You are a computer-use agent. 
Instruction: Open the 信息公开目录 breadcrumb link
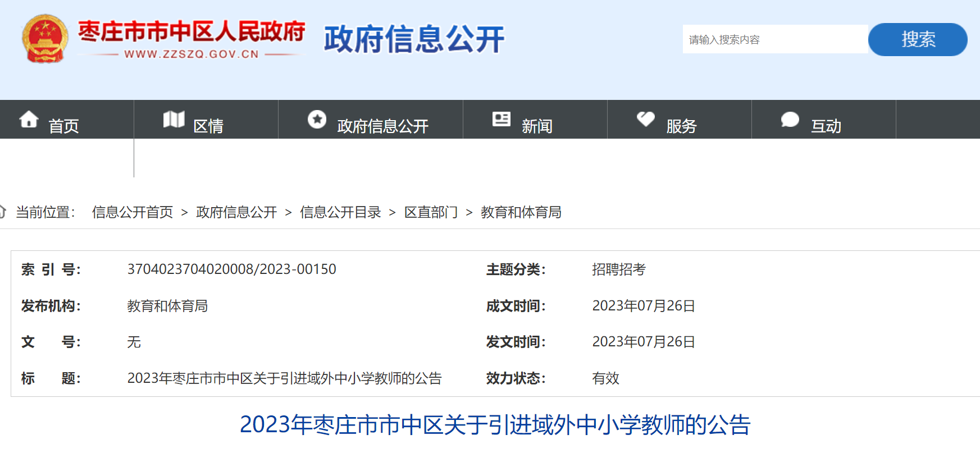click(x=340, y=212)
